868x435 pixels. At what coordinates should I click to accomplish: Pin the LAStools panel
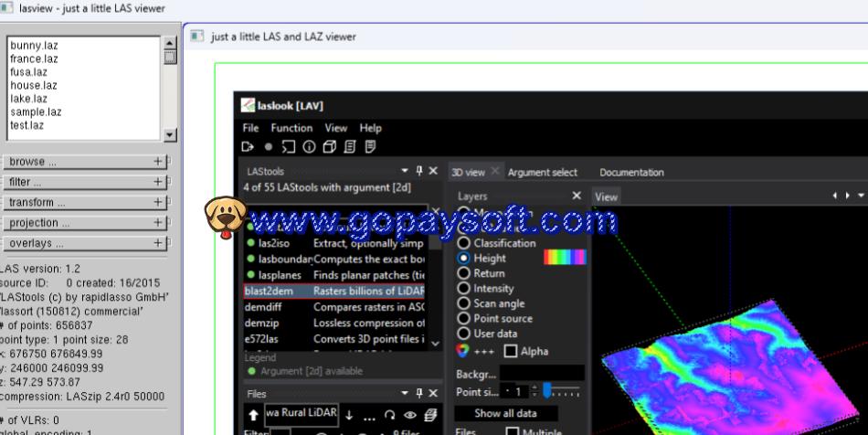(x=419, y=171)
